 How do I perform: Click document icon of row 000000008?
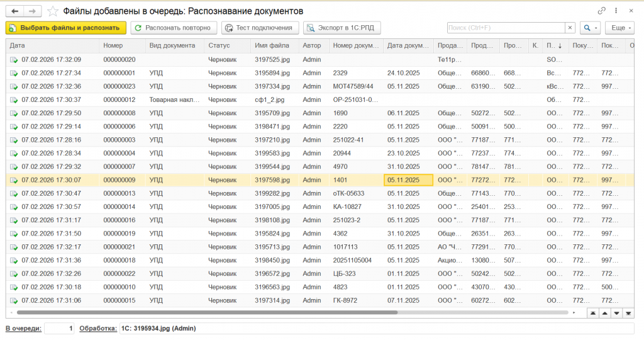14,113
